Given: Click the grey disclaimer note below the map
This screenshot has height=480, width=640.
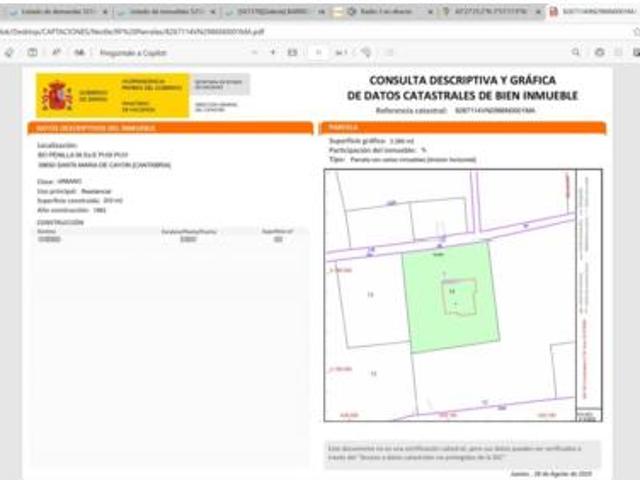Looking at the screenshot, I should tap(462, 453).
